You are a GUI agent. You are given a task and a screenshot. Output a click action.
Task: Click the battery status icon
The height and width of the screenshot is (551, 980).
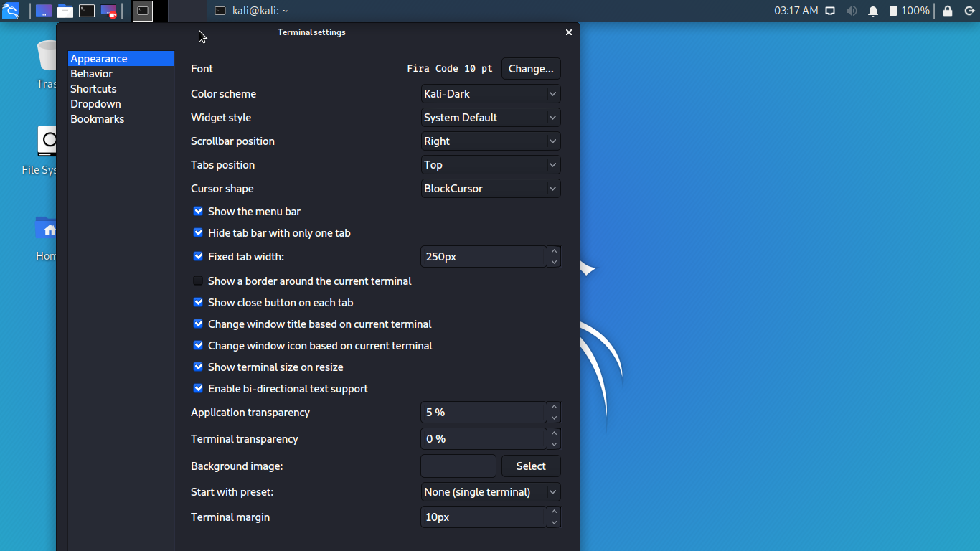893,11
